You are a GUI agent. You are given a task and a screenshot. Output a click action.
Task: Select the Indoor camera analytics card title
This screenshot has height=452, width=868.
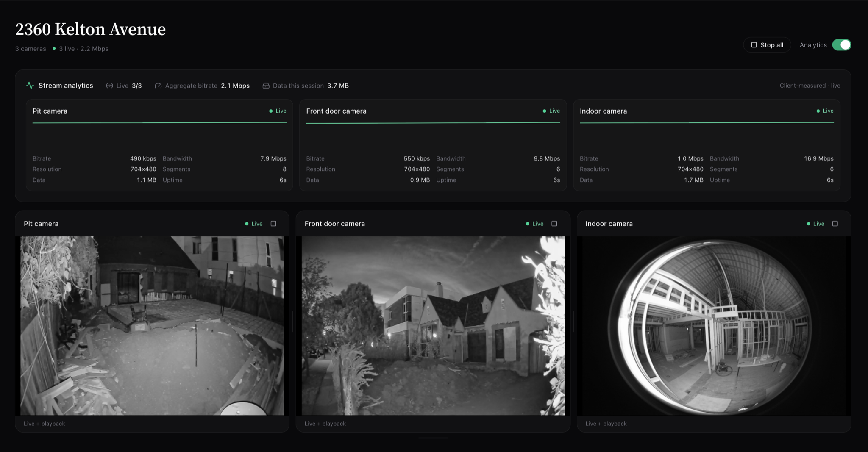point(603,111)
